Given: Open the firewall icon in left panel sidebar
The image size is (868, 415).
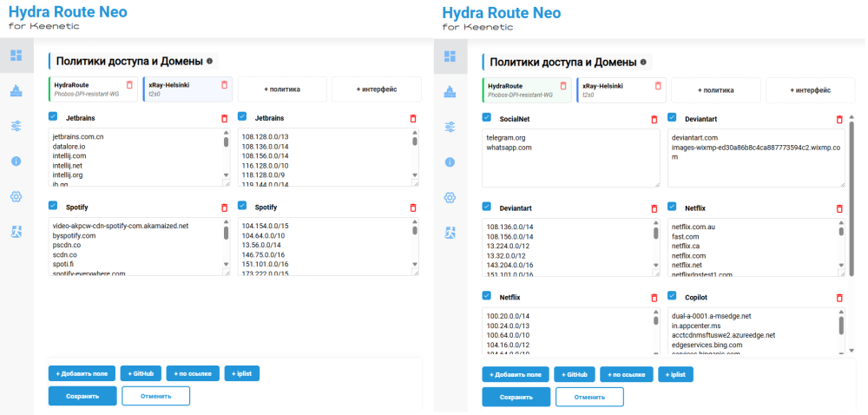Looking at the screenshot, I should point(16,91).
